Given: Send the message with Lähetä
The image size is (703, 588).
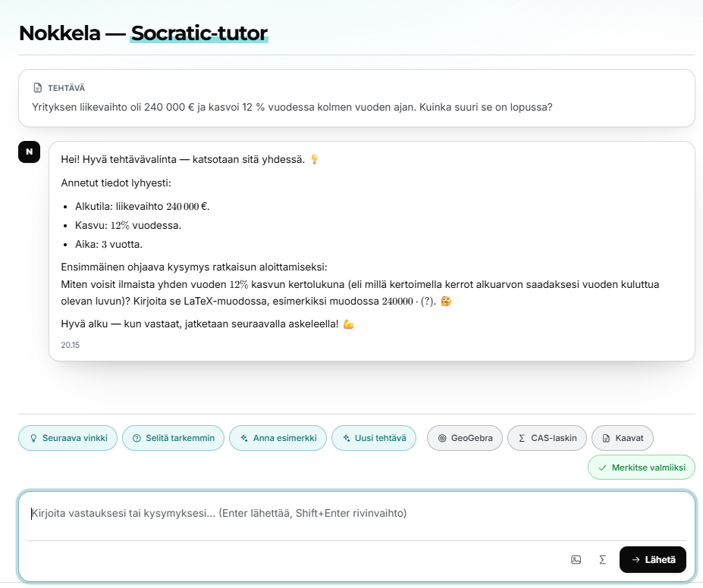Looking at the screenshot, I should coord(653,559).
